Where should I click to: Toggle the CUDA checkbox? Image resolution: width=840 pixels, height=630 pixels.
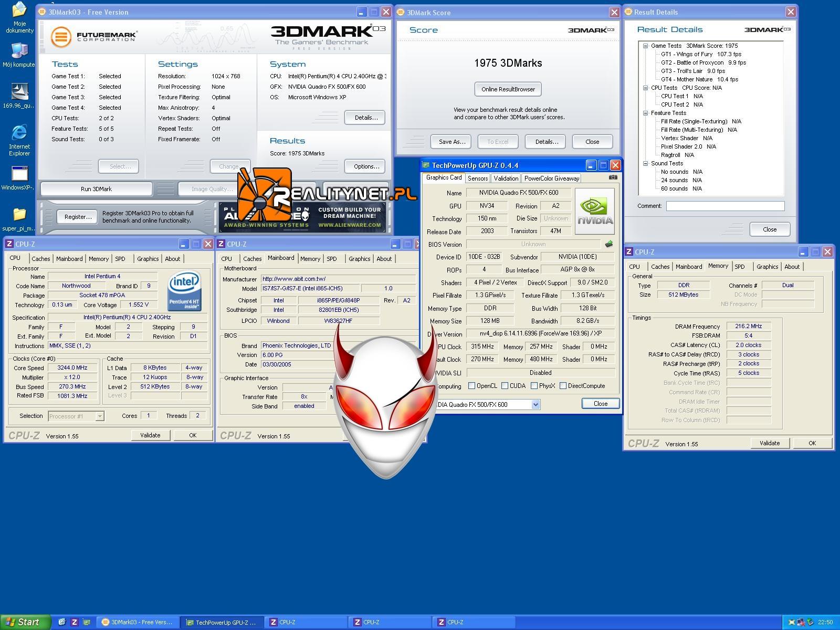pos(505,386)
